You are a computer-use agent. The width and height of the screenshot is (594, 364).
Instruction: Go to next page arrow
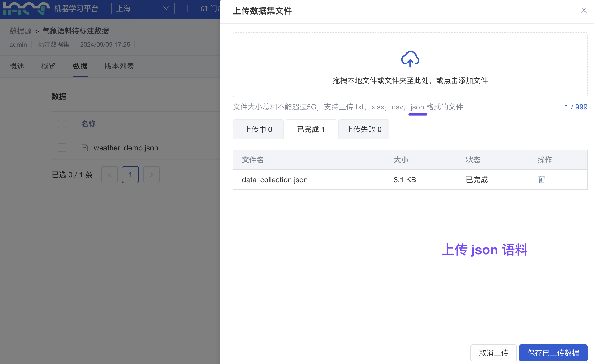151,175
